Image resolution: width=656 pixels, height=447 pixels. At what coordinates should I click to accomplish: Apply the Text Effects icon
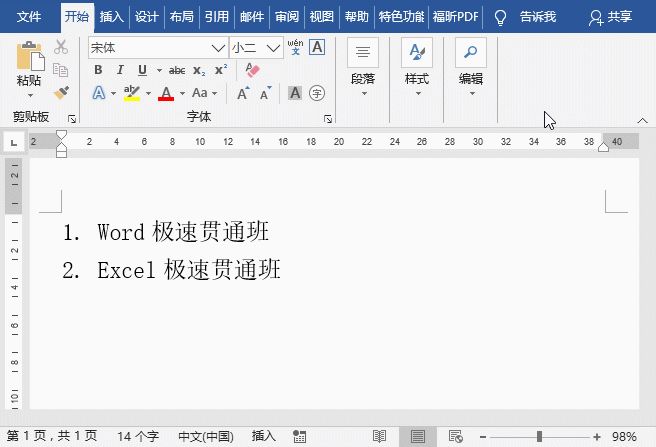point(99,93)
